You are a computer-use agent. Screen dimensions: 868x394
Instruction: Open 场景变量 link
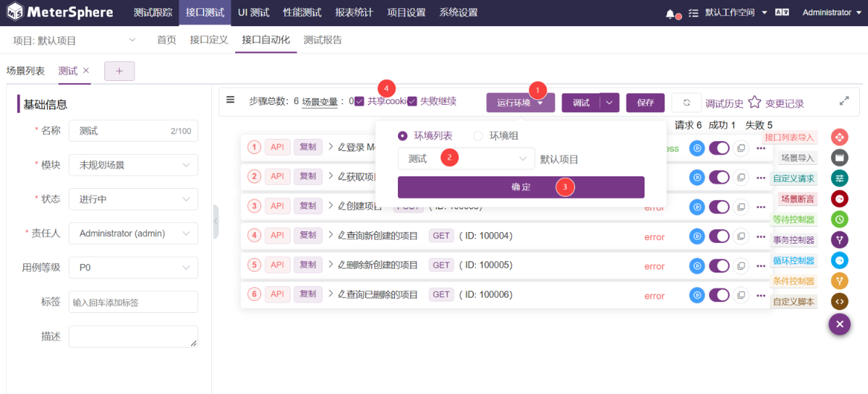click(320, 102)
